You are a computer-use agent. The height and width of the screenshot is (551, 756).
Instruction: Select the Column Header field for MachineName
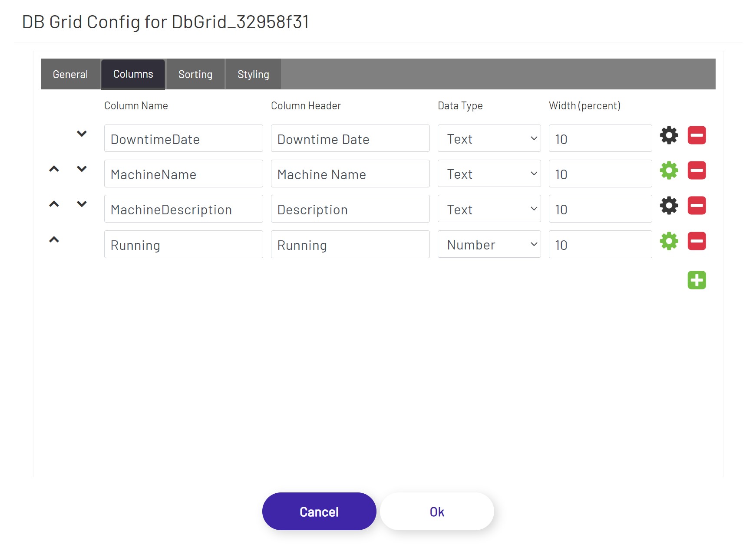[x=350, y=174]
